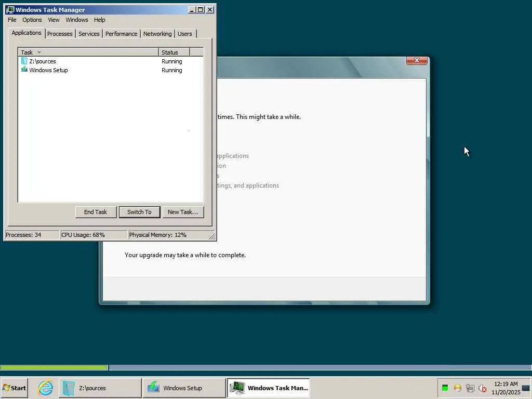Click the Task Manager title bar icon
This screenshot has width=532, height=399.
10,9
